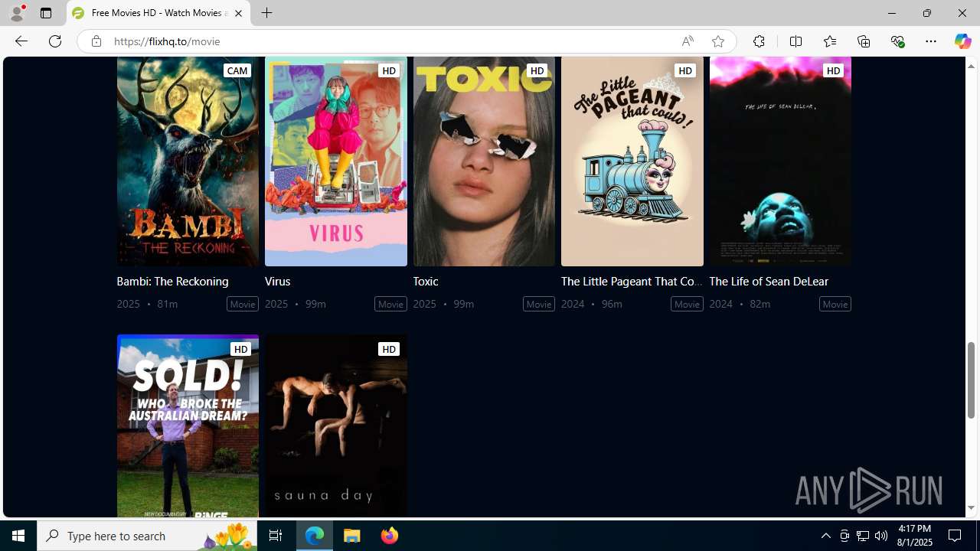
Task: Click the page vertical scrollbar thumb
Action: pos(971,380)
